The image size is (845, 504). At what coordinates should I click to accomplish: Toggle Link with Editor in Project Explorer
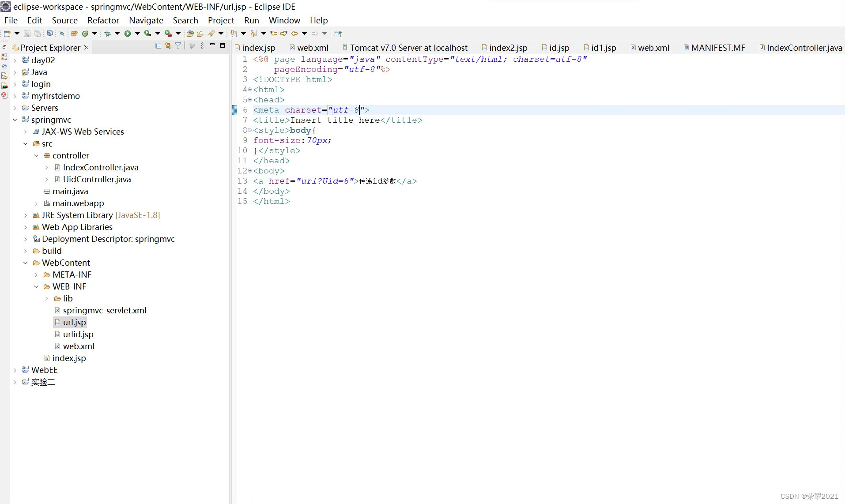[168, 45]
